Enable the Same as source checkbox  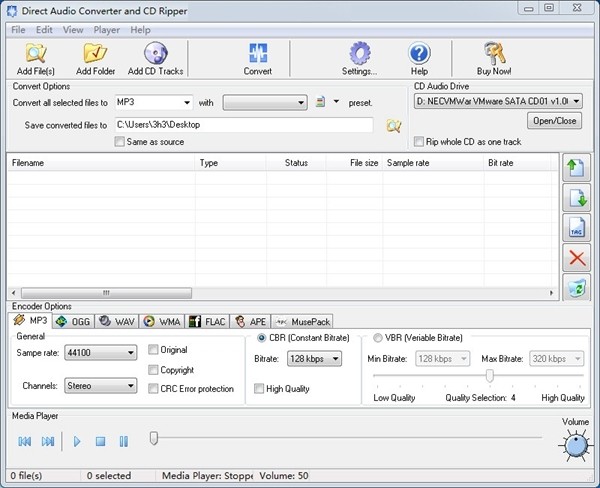[120, 142]
